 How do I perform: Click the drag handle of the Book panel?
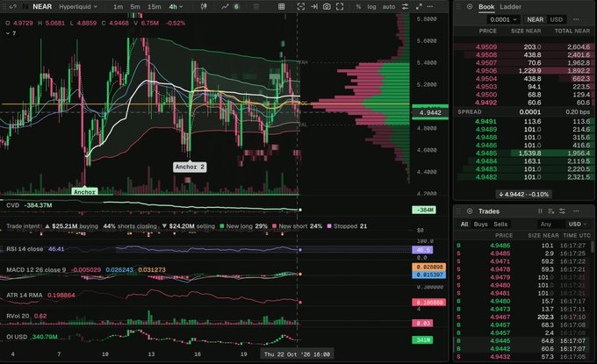pyautogui.click(x=458, y=6)
